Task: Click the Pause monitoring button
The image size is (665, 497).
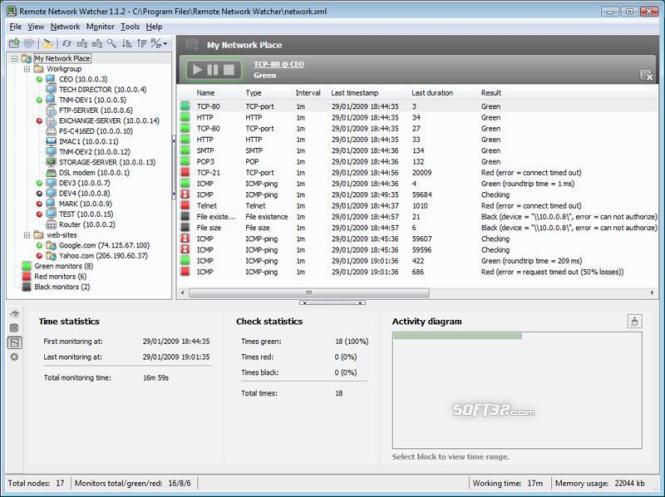Action: point(213,70)
